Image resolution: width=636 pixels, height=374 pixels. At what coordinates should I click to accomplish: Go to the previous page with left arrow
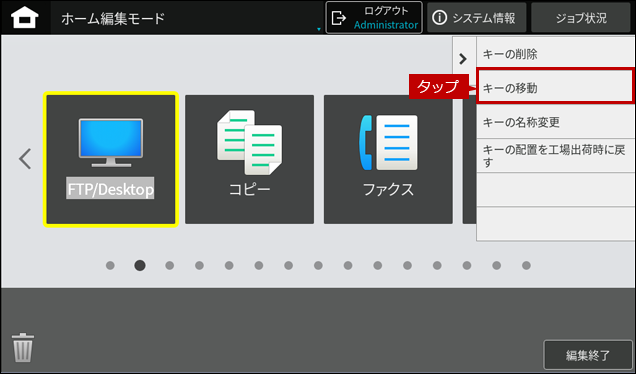[25, 159]
